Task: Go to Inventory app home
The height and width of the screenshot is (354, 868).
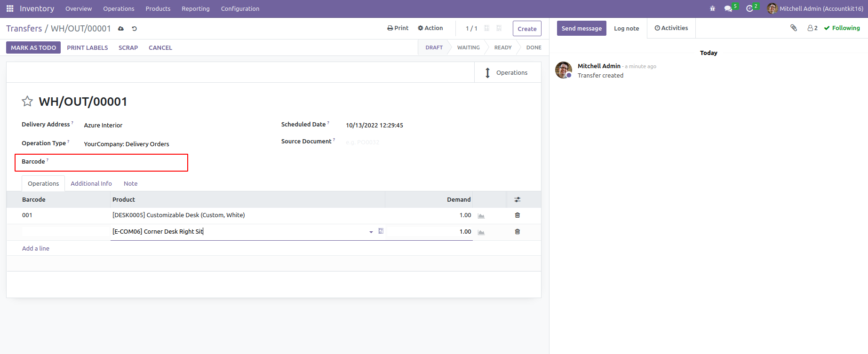Action: coord(37,8)
